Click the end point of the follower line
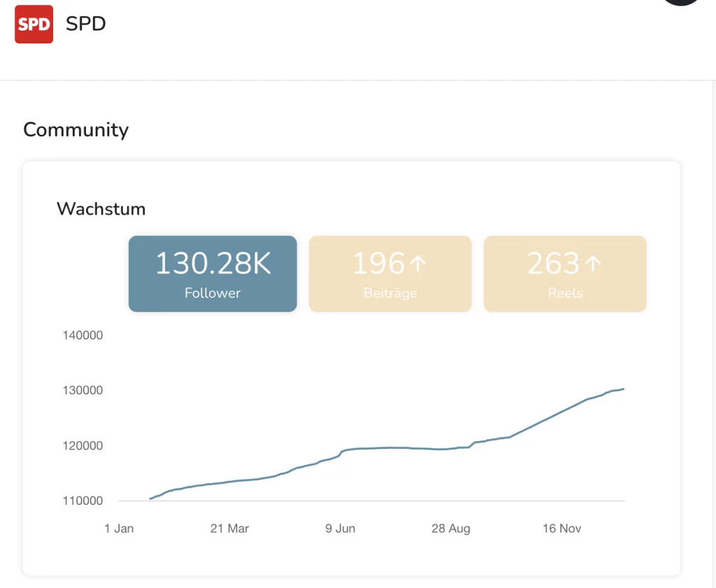 tap(623, 389)
